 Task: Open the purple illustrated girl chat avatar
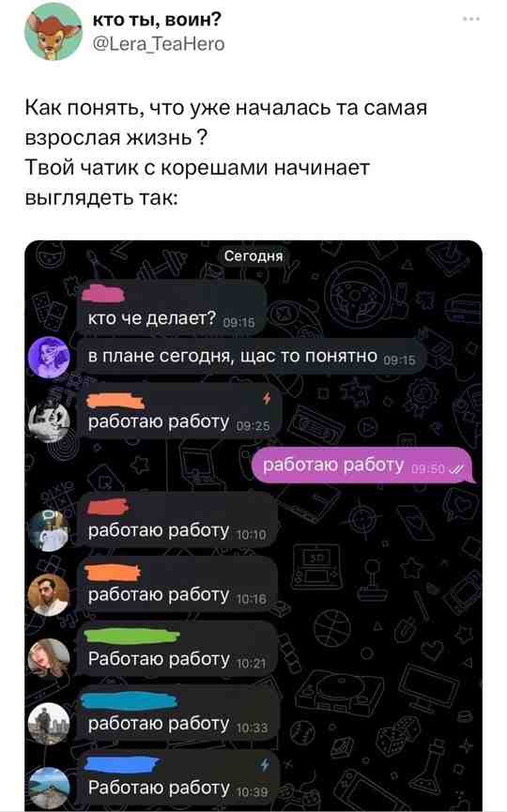[x=49, y=357]
